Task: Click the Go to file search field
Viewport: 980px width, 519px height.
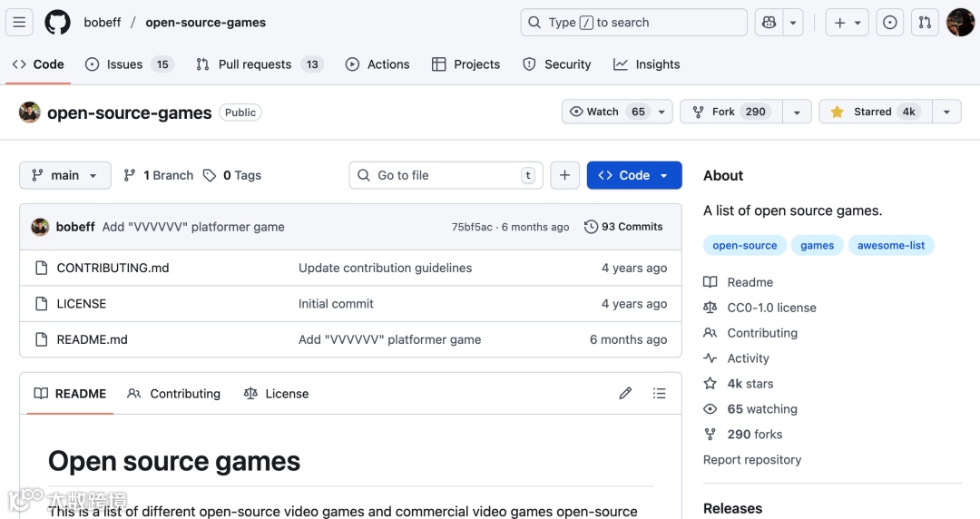Action: [x=445, y=175]
